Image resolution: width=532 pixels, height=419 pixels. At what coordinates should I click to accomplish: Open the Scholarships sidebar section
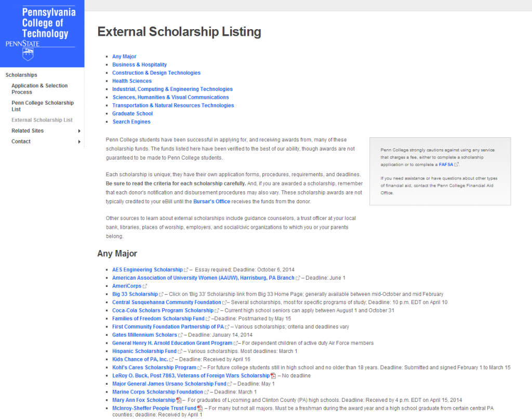[21, 75]
